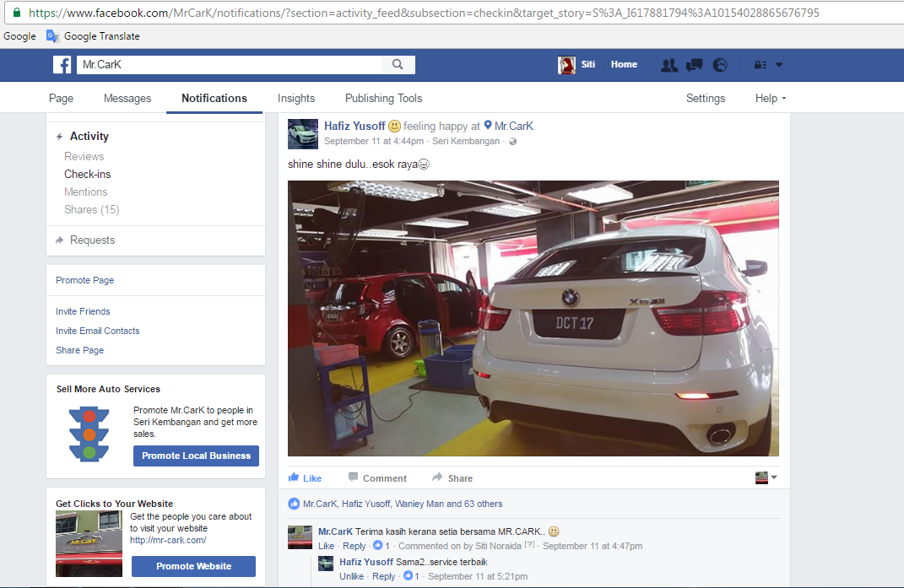Switch to the Insights tab
The width and height of the screenshot is (904, 588).
(x=296, y=99)
